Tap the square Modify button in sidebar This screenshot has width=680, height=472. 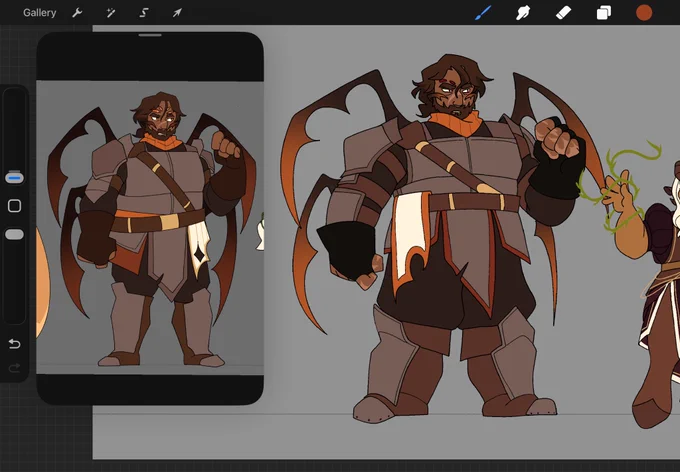[14, 206]
